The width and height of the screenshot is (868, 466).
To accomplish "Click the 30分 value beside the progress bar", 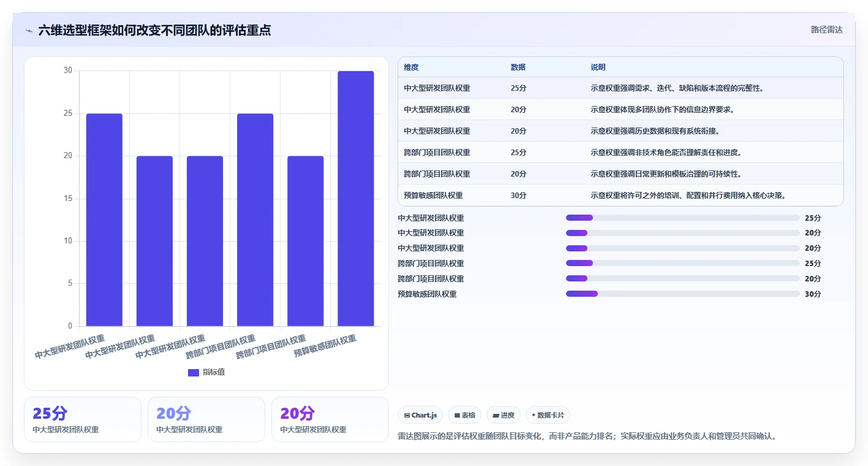I will coord(813,294).
